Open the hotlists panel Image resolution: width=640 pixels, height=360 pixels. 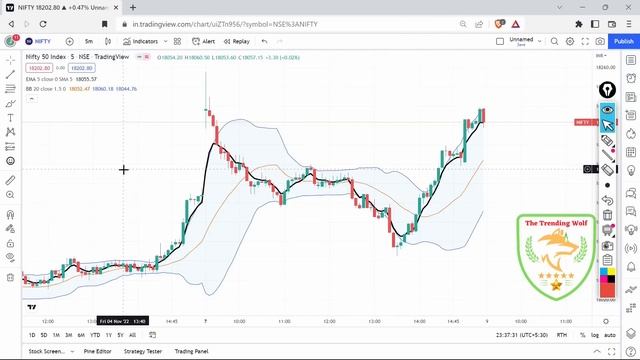tap(631, 133)
